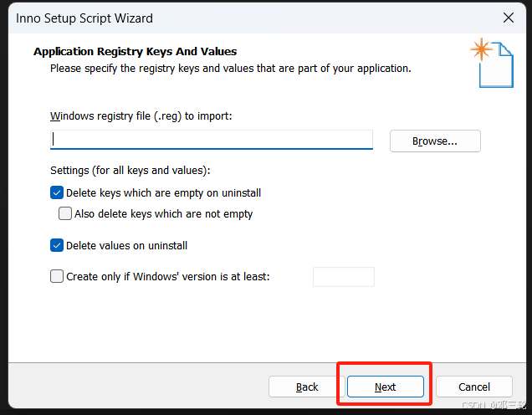Click 'Application Registry Keys And Values' heading
This screenshot has height=415, width=532.
[x=135, y=52]
